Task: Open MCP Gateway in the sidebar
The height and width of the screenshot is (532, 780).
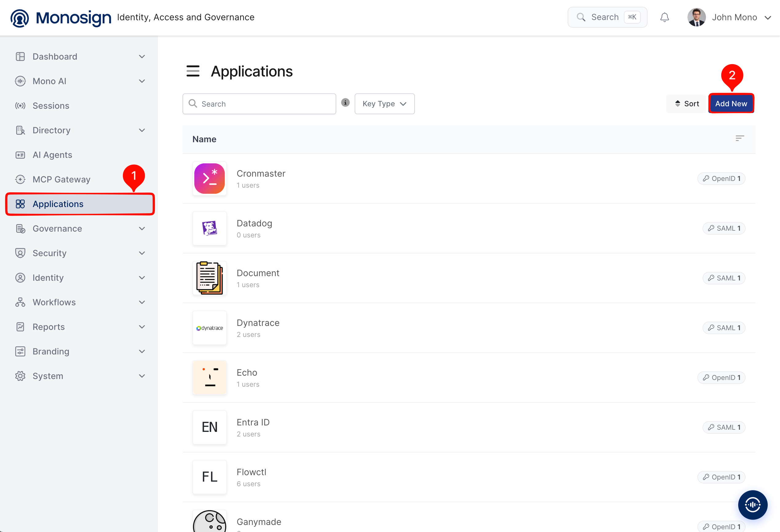Action: [80, 179]
